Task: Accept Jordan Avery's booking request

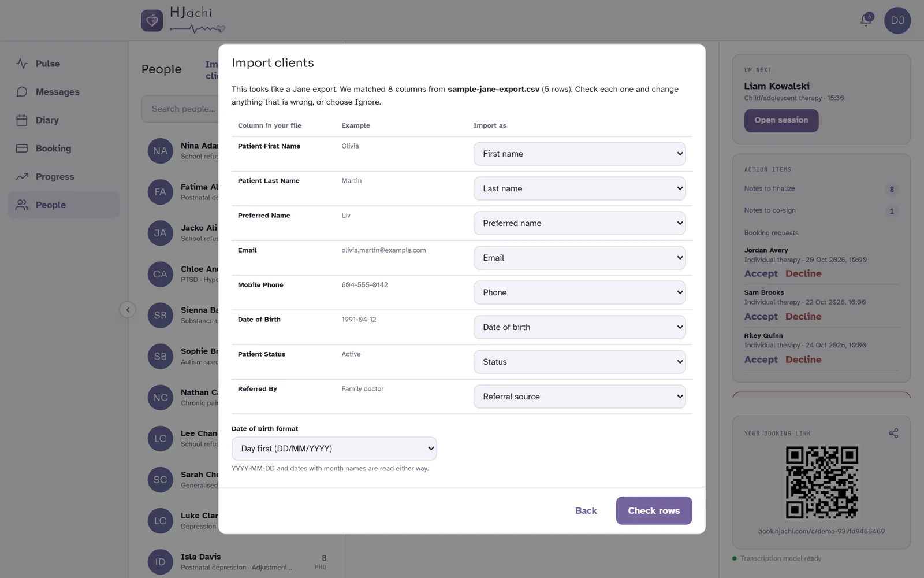Action: pos(761,273)
